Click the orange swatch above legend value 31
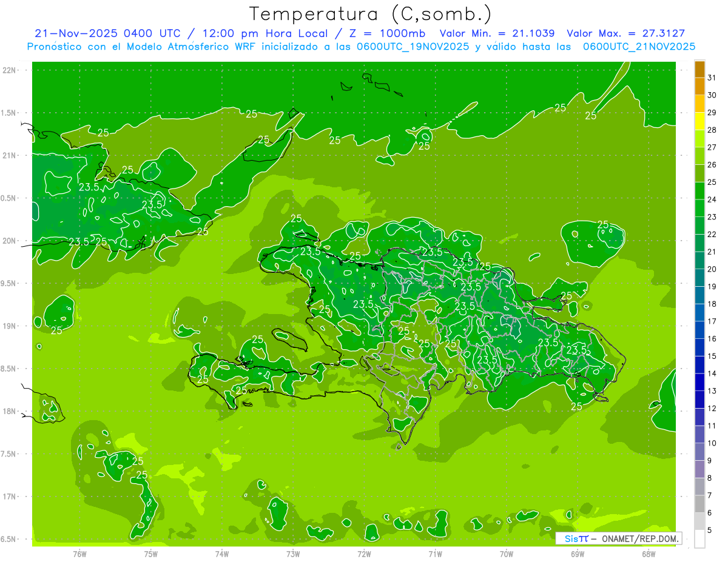 tap(699, 70)
